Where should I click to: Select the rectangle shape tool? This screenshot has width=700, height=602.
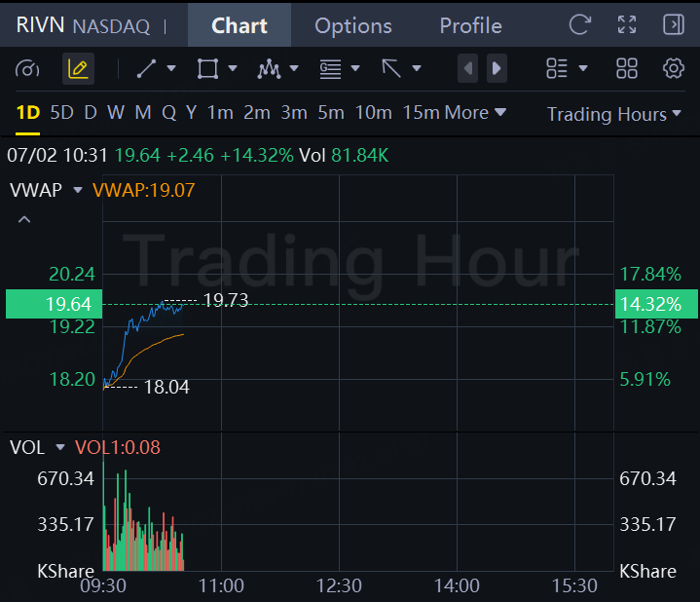[x=207, y=69]
